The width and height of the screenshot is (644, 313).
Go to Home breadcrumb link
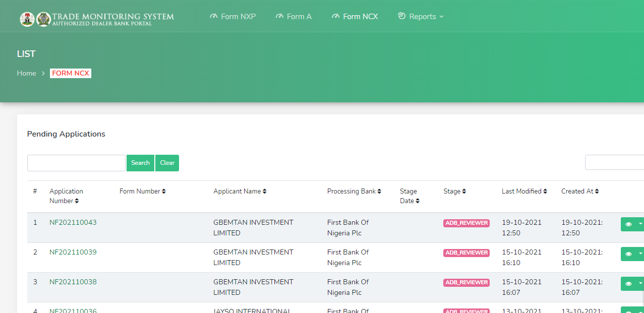[x=26, y=73]
